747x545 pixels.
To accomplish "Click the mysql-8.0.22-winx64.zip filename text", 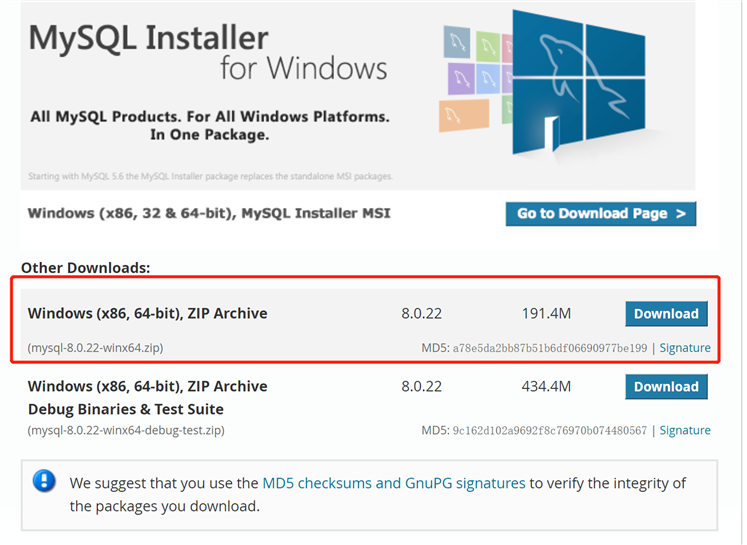I will (95, 348).
